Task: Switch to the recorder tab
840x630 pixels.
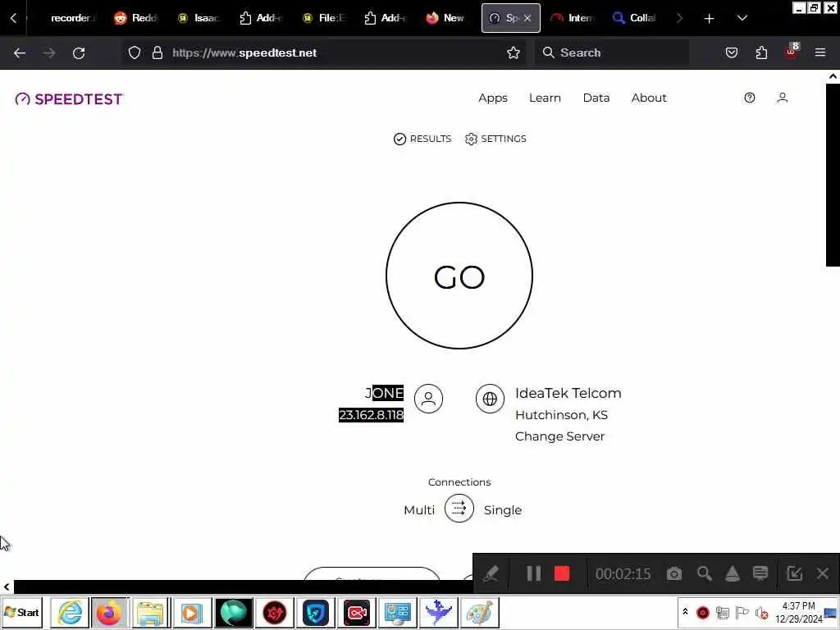Action: coord(71,18)
